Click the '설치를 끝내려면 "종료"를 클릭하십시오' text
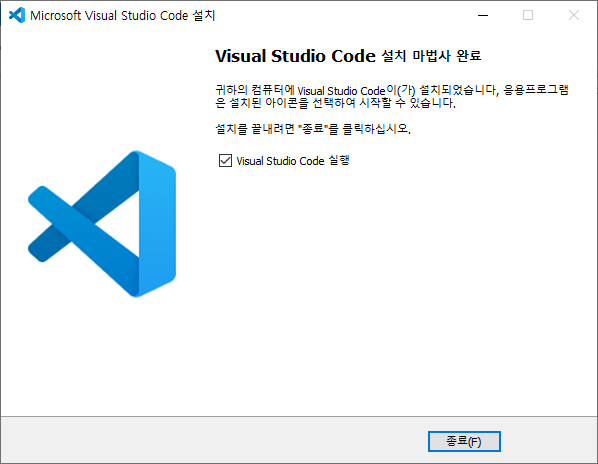This screenshot has width=598, height=464. point(313,128)
